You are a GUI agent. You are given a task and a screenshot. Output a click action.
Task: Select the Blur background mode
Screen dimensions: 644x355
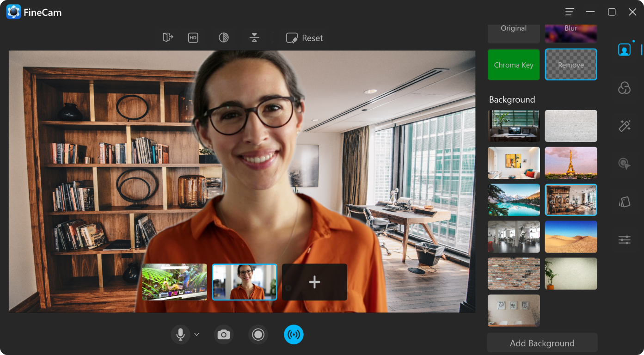pyautogui.click(x=571, y=33)
